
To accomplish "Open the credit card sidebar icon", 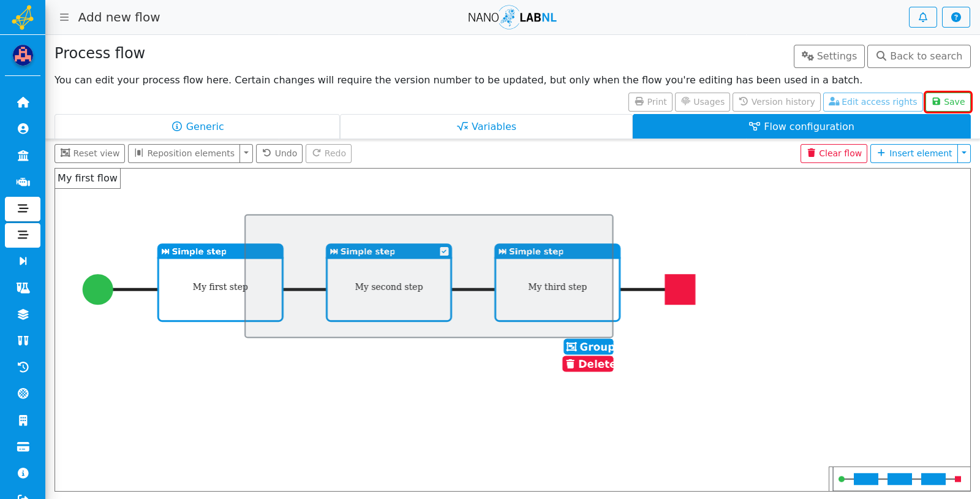I will click(x=23, y=447).
